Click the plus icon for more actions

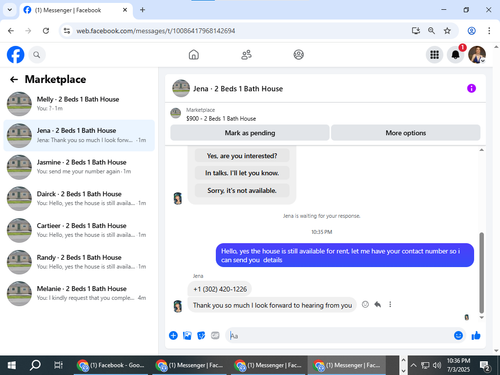click(173, 335)
